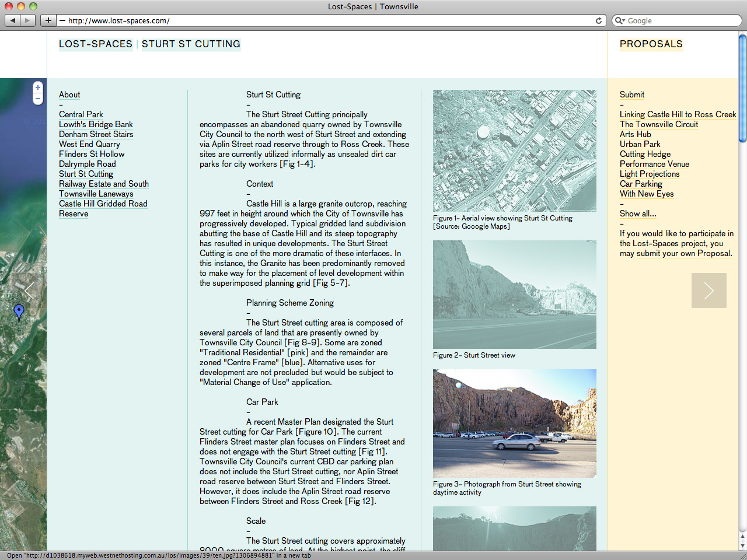This screenshot has height=560, width=747.
Task: Open the With New Eyes proposal
Action: [x=647, y=194]
